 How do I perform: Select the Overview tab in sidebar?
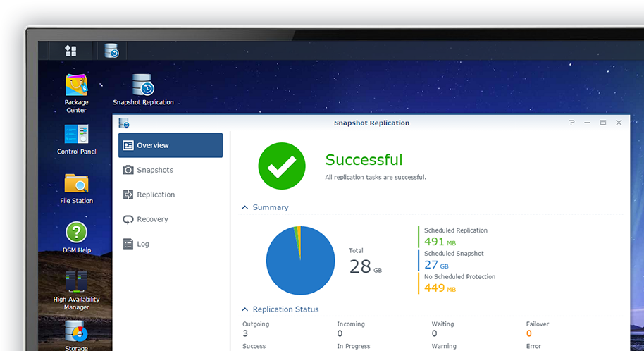(x=171, y=145)
